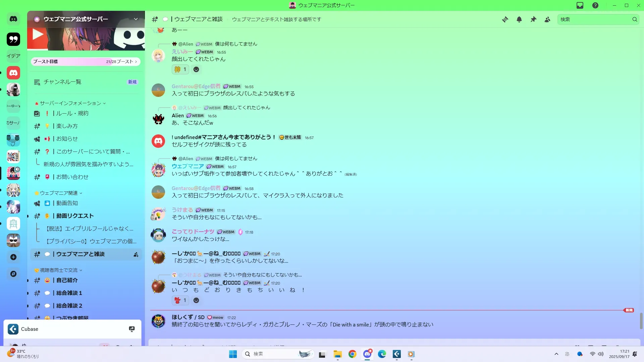
Task: Collapse the ウェブマニア関連 category
Action: 59,193
